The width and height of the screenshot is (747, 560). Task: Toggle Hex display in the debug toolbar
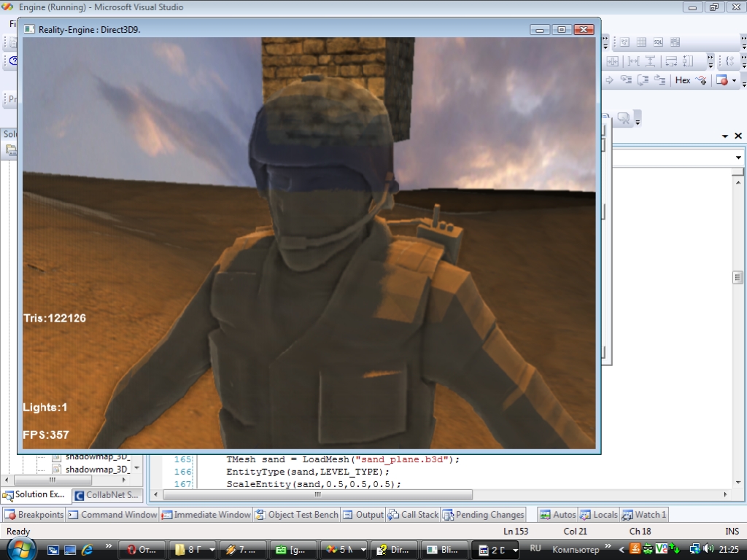coord(682,80)
